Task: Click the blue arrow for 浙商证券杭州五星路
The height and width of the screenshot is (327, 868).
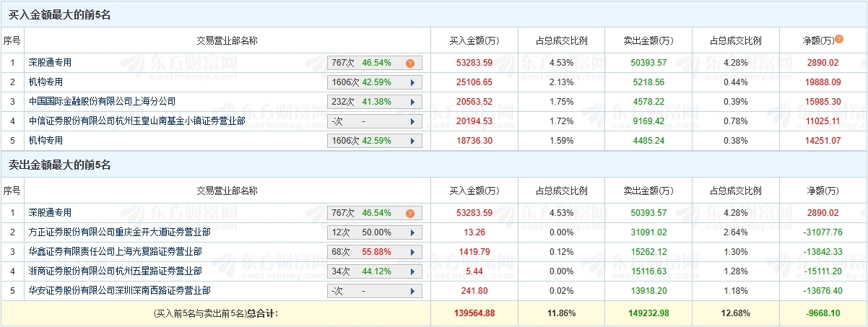Action: (412, 272)
